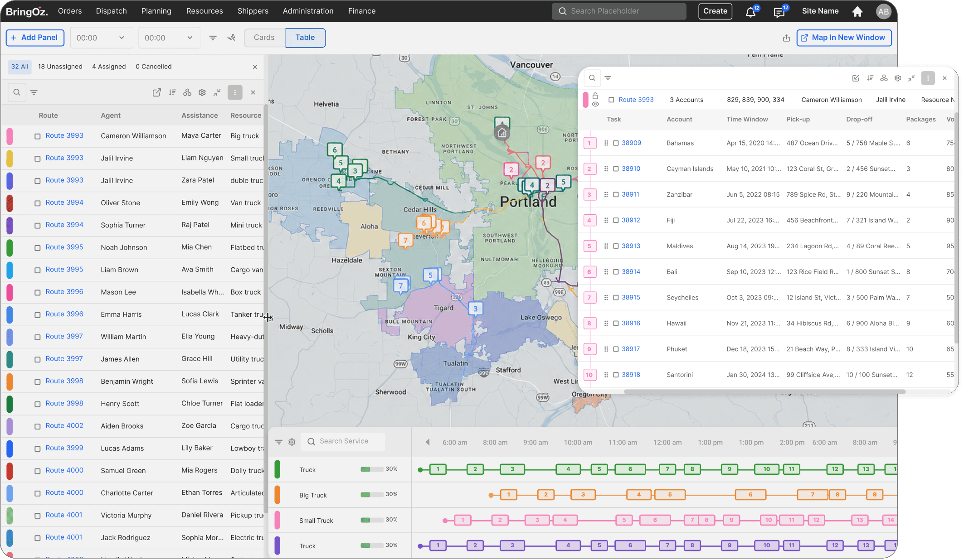Open the timeline settings gear icon
Image resolution: width=964 pixels, height=560 pixels.
(x=292, y=442)
